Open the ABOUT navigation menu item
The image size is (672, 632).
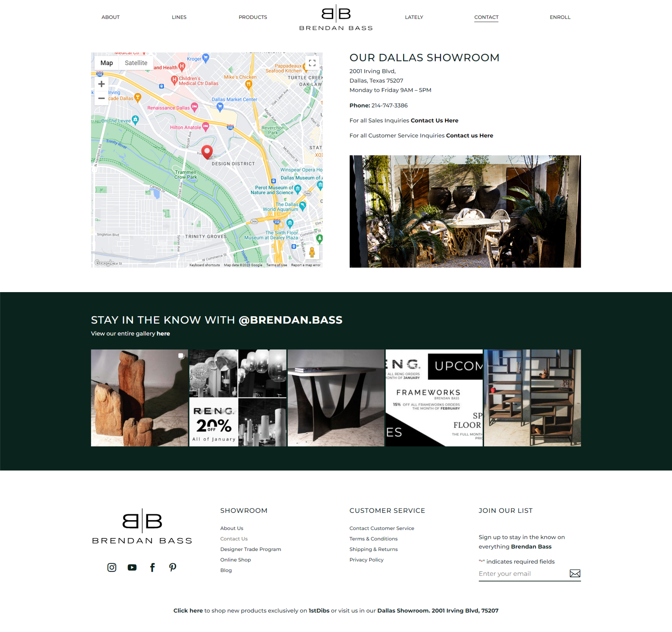pos(111,17)
